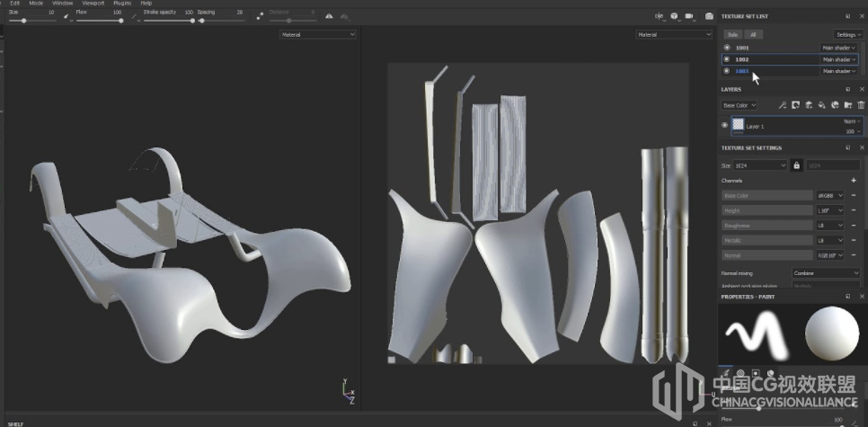868x427 pixels.
Task: Open 2D viewport Material dropdown
Action: [x=674, y=34]
